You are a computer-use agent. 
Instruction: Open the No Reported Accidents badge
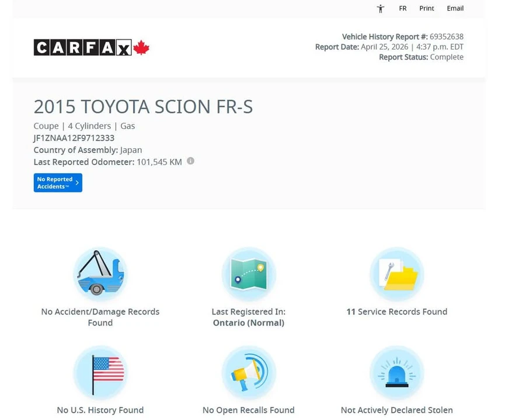point(58,183)
